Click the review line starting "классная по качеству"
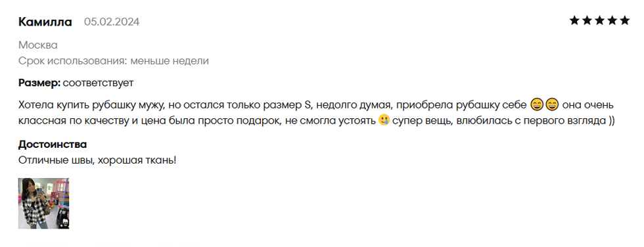This screenshot has height=247, width=644. (x=316, y=122)
